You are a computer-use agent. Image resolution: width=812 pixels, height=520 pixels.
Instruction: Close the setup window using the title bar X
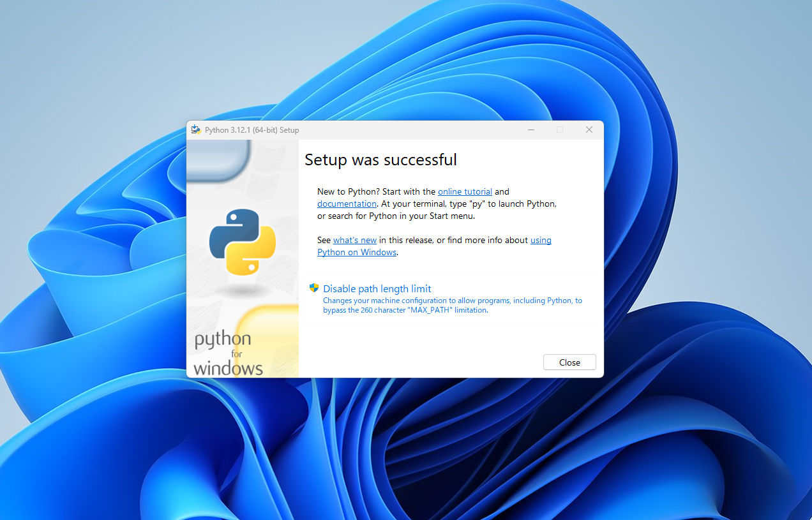(589, 130)
